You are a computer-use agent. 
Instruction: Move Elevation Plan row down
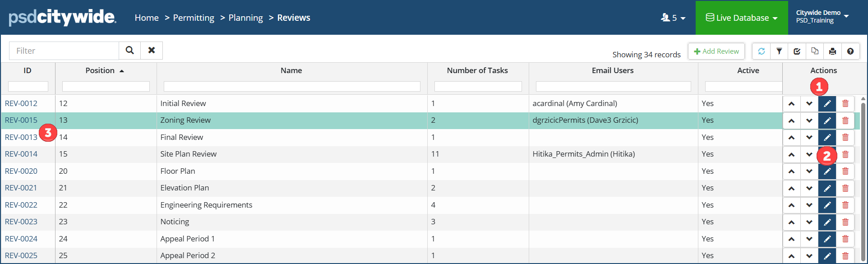tap(809, 188)
